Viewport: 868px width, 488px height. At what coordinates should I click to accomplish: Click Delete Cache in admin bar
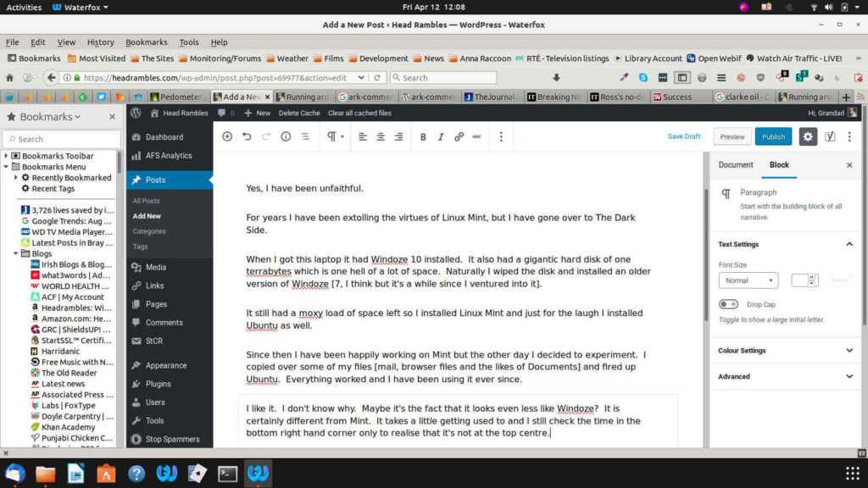click(299, 113)
